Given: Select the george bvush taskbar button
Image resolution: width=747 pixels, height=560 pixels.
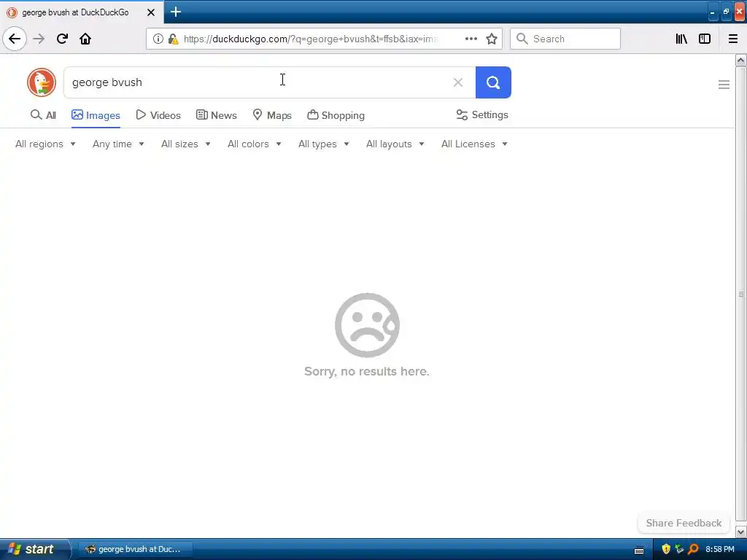Looking at the screenshot, I should coord(134,549).
